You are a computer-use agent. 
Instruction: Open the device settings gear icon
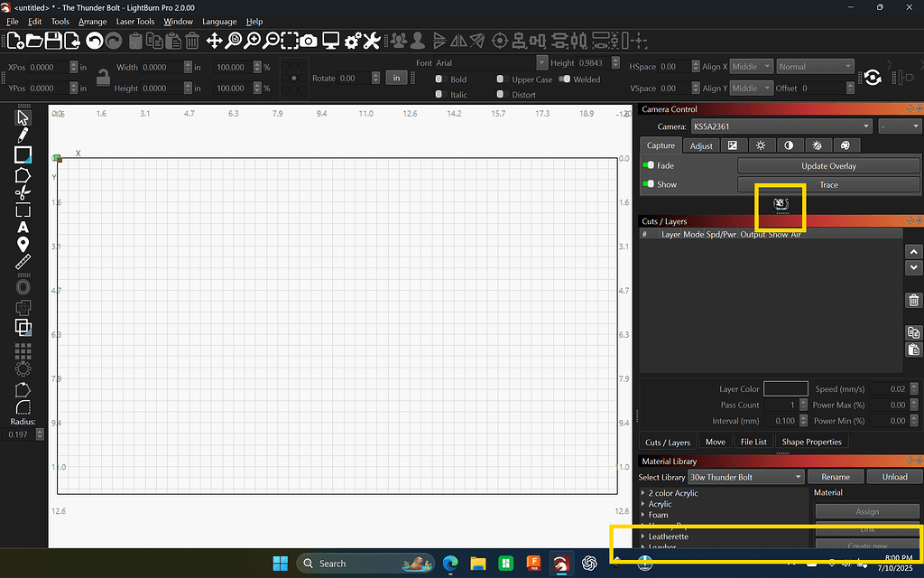352,41
